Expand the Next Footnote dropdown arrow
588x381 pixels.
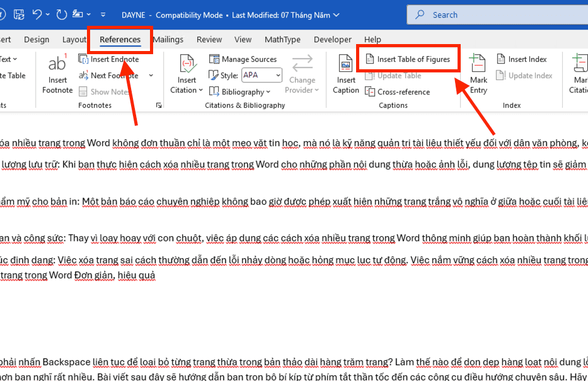pyautogui.click(x=151, y=76)
